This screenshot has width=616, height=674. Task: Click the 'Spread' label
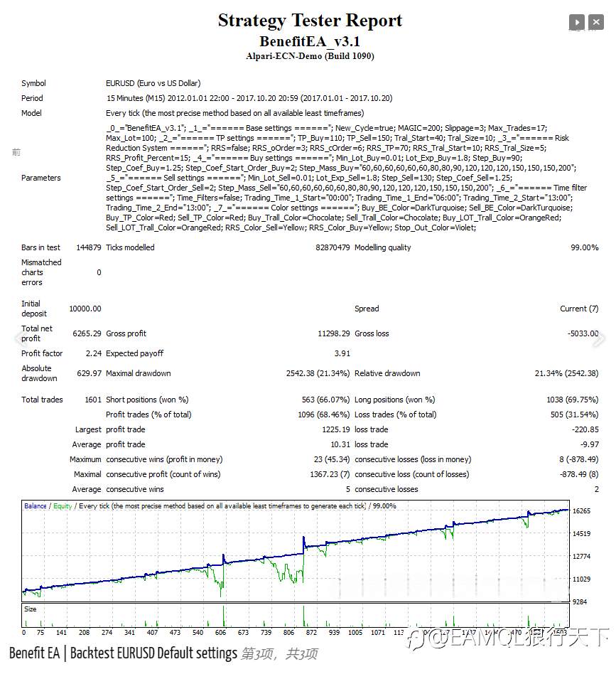tap(367, 309)
